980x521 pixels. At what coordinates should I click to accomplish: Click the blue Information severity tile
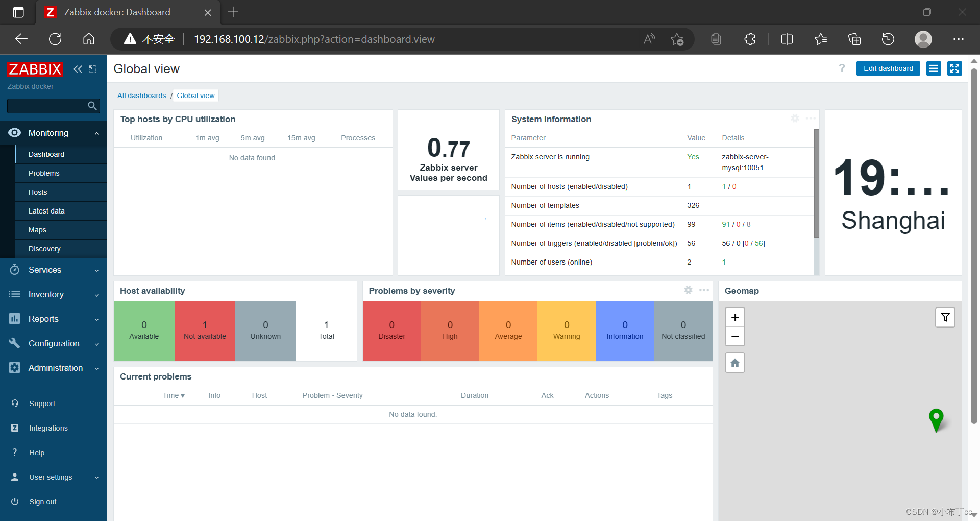point(625,331)
